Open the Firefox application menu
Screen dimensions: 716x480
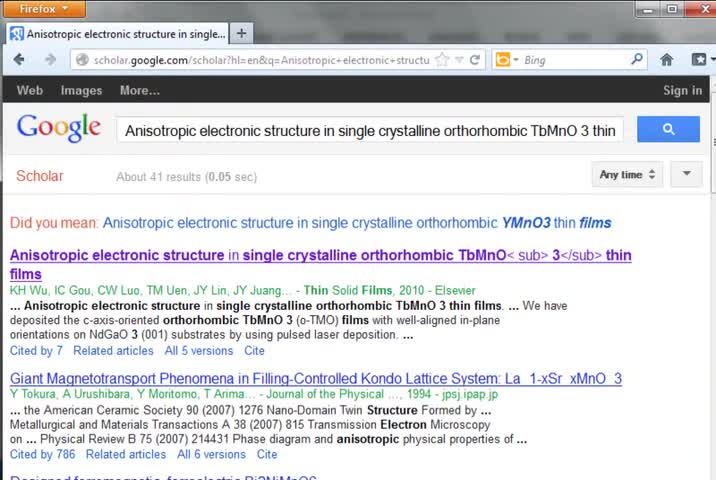pos(44,9)
